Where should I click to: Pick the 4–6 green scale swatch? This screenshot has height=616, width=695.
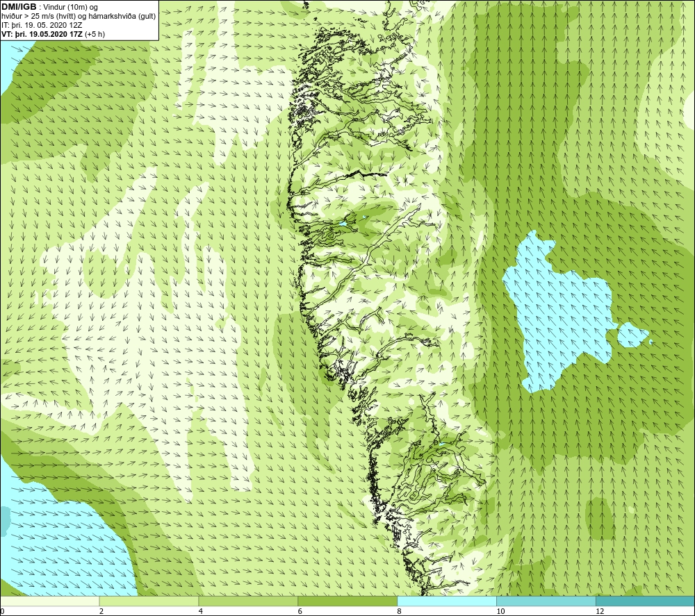coord(248,601)
